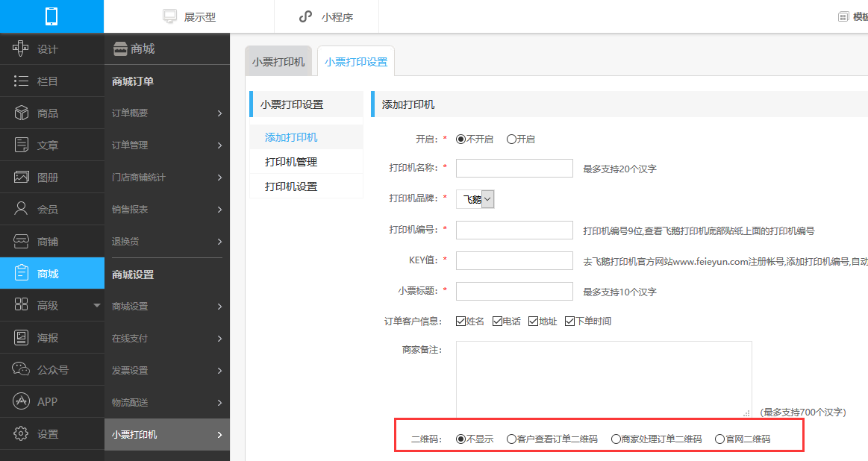Expand the 高级 dropdown arrow

97,305
